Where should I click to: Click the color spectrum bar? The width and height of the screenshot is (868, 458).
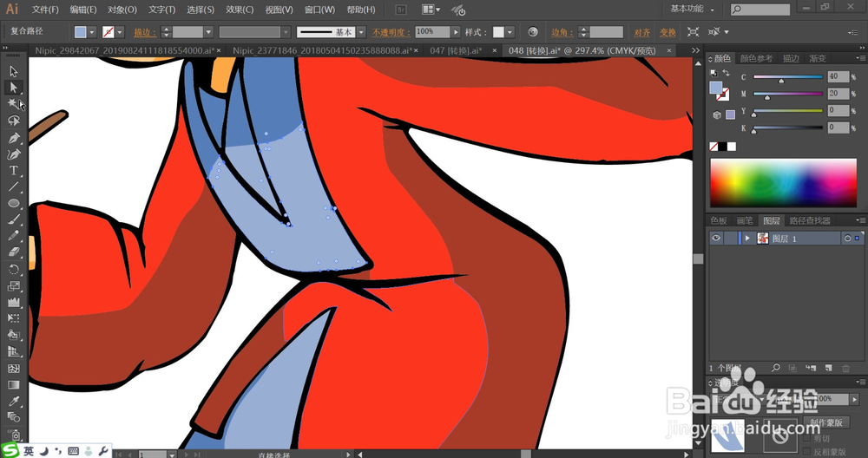[783, 183]
